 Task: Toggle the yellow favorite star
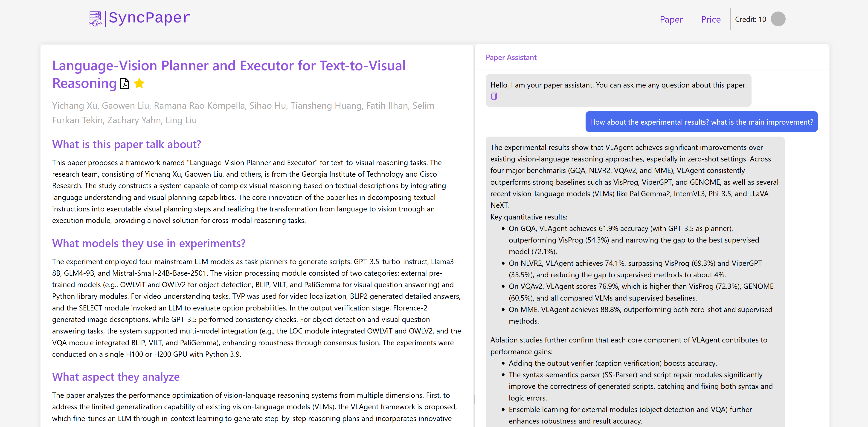click(139, 83)
